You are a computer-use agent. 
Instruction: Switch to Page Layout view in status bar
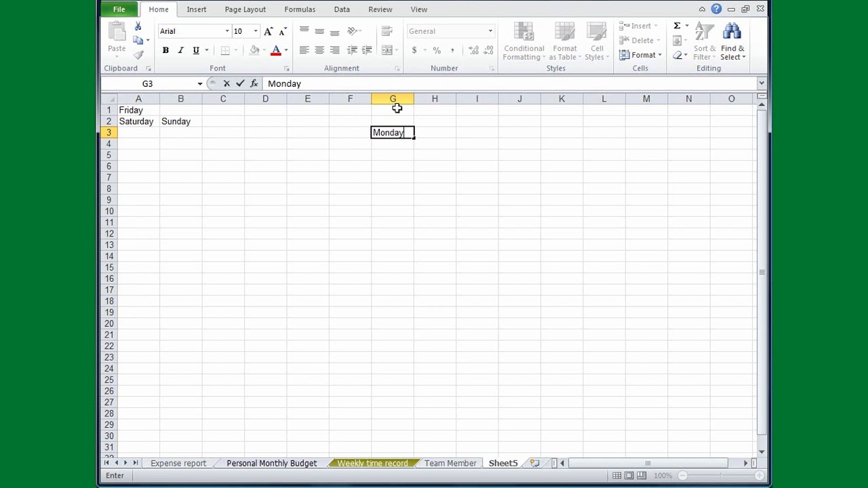[x=629, y=476]
